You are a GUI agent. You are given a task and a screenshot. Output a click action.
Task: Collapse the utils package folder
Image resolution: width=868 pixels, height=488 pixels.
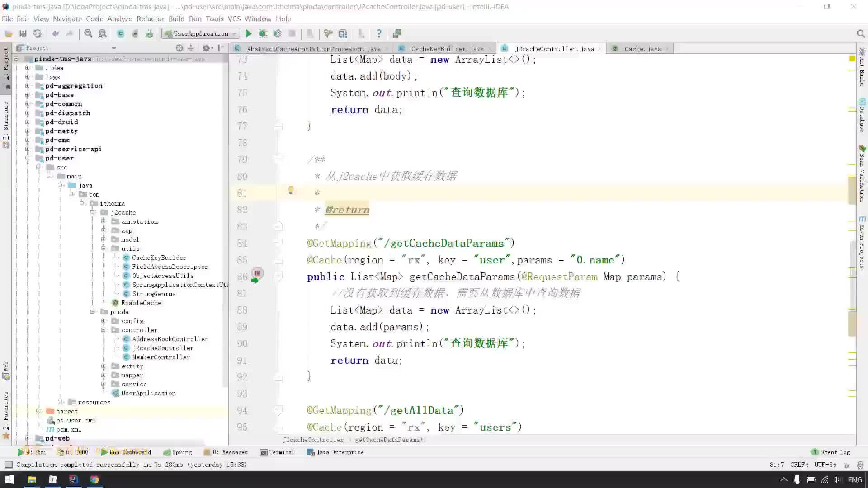click(104, 249)
